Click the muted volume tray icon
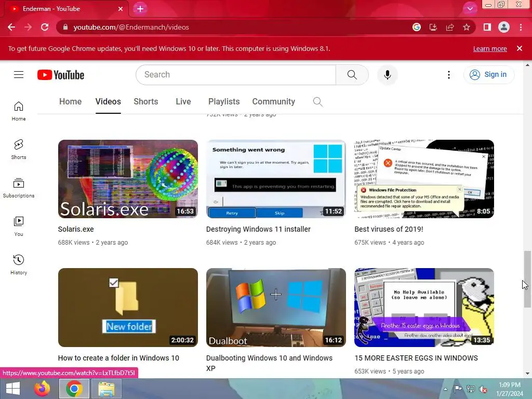This screenshot has width=532, height=399. click(483, 389)
